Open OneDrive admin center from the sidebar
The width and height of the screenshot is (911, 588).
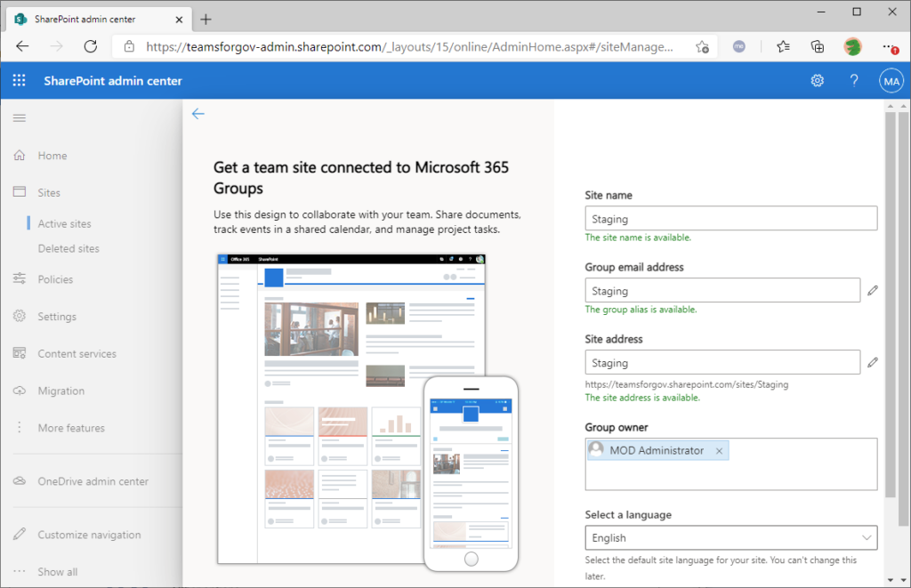click(93, 480)
